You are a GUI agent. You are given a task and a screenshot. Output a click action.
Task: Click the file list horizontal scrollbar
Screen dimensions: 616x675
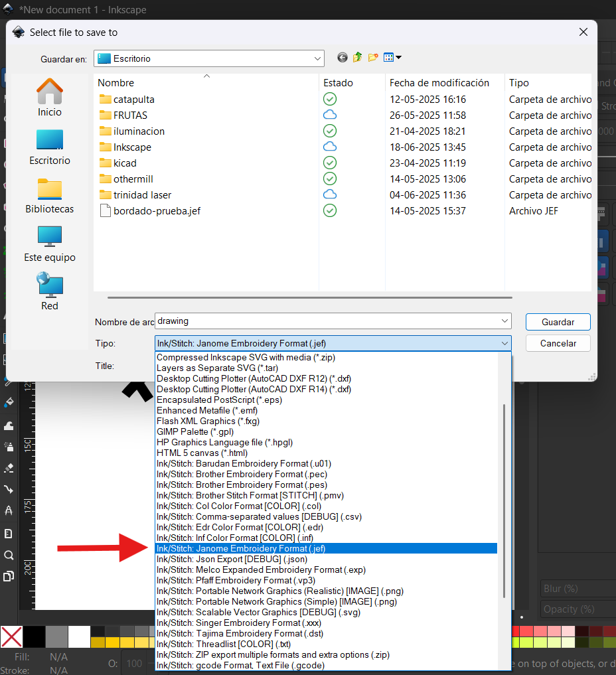(x=310, y=297)
